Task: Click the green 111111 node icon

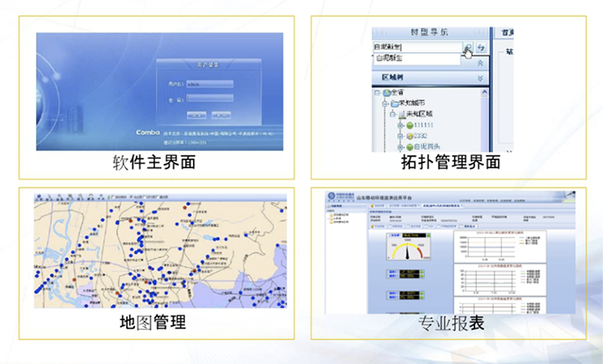Action: 410,126
